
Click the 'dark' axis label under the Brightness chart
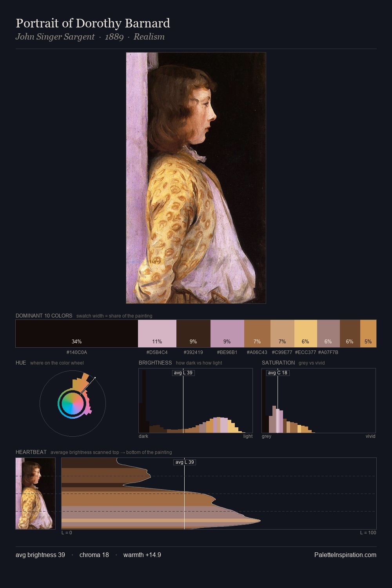(x=143, y=436)
